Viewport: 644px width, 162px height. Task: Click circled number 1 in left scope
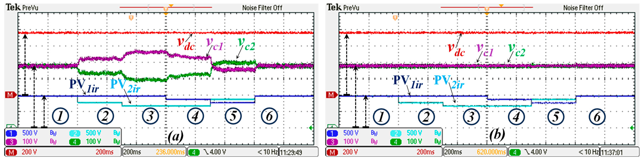click(60, 116)
